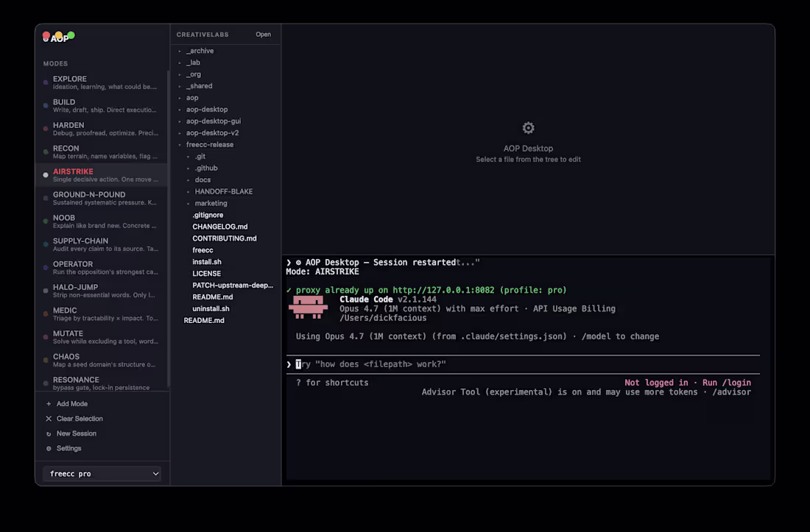Click the Clear Selection label

point(80,419)
